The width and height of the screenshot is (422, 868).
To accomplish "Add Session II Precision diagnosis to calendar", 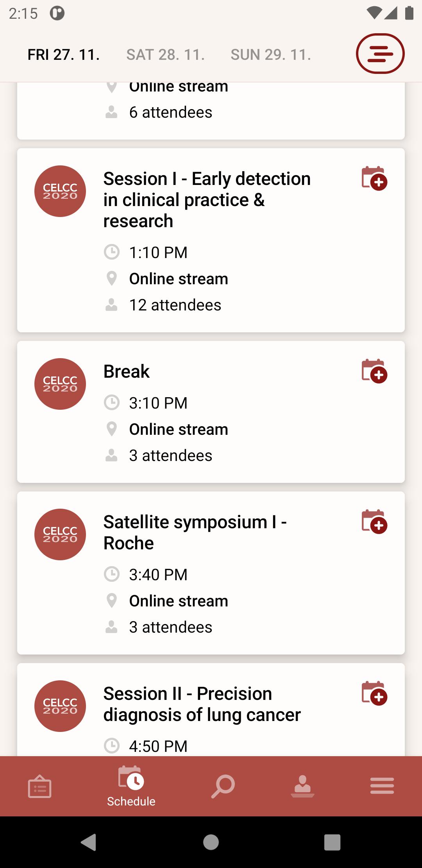I will (x=374, y=693).
